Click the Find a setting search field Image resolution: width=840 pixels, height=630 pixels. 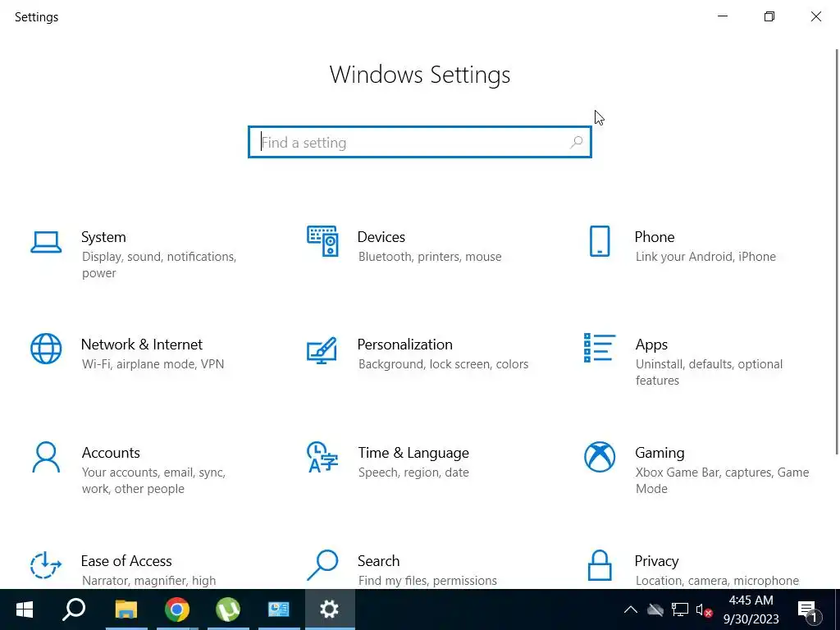pyautogui.click(x=420, y=142)
